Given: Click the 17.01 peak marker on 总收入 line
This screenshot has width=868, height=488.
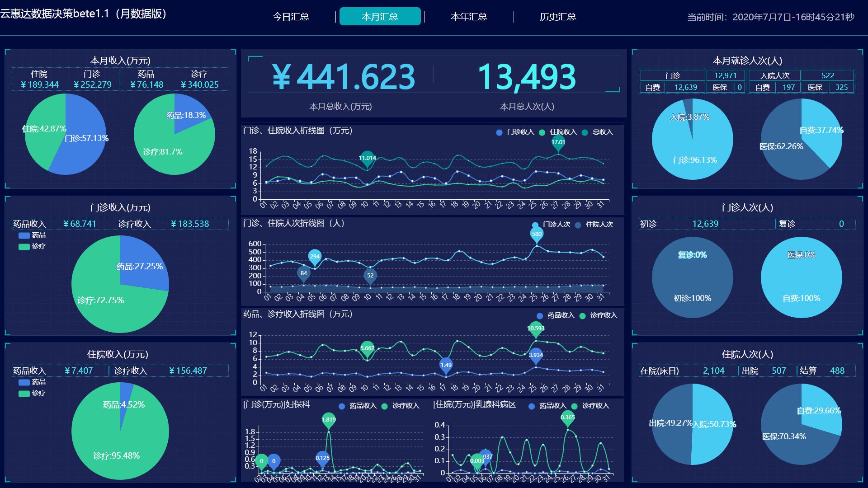Looking at the screenshot, I should click(x=558, y=143).
